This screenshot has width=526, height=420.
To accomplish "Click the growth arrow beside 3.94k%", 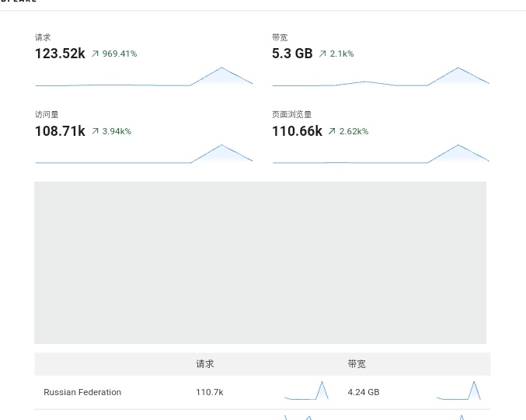I will click(95, 132).
